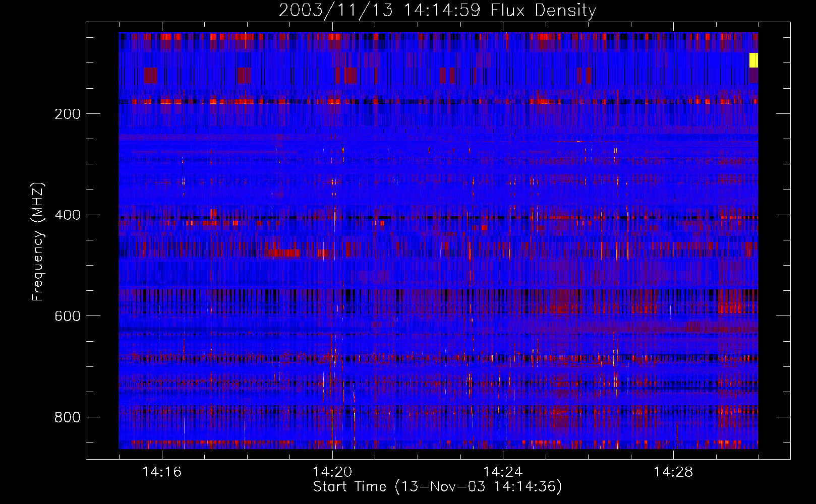Click the 600 frequency tick label

pos(68,316)
